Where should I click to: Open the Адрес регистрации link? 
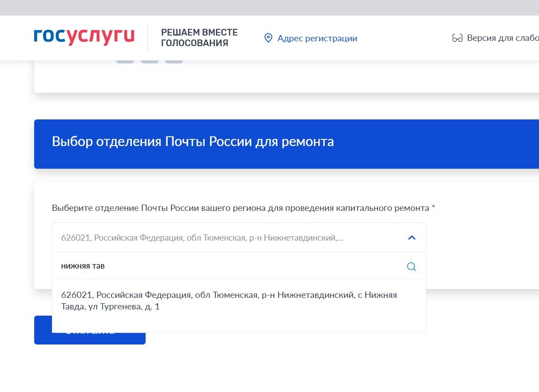[x=317, y=38]
